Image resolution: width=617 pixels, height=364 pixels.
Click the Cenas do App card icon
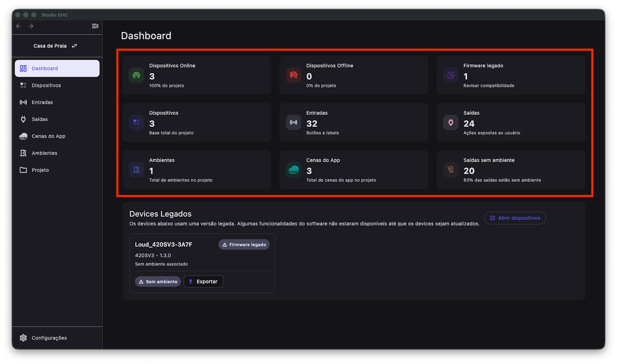click(293, 169)
